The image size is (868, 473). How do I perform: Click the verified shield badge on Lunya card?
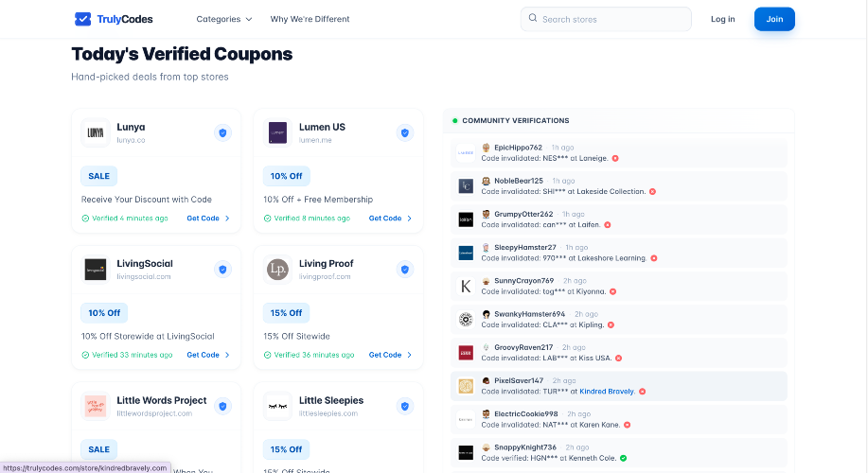(222, 132)
